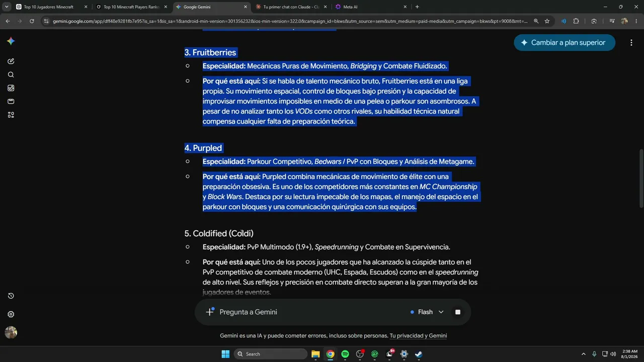The height and width of the screenshot is (362, 644).
Task: Open the volume control in system tray
Action: pyautogui.click(x=613, y=354)
